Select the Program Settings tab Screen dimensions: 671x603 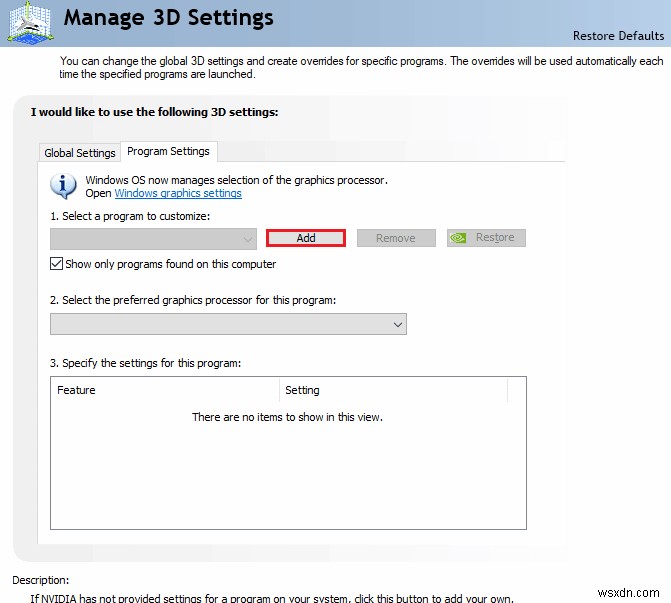pyautogui.click(x=169, y=151)
